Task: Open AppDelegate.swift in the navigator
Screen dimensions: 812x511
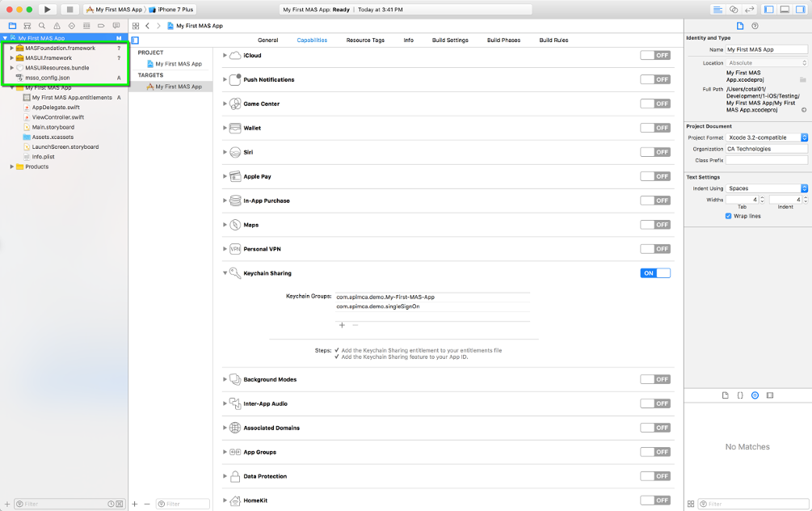Action: [x=56, y=108]
